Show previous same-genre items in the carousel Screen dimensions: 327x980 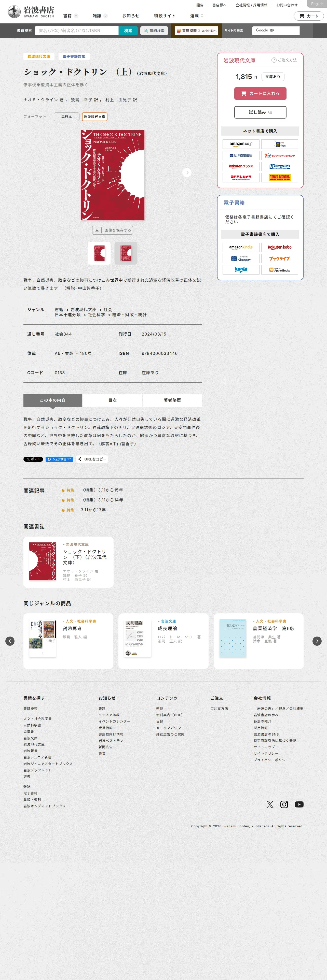[x=10, y=641]
